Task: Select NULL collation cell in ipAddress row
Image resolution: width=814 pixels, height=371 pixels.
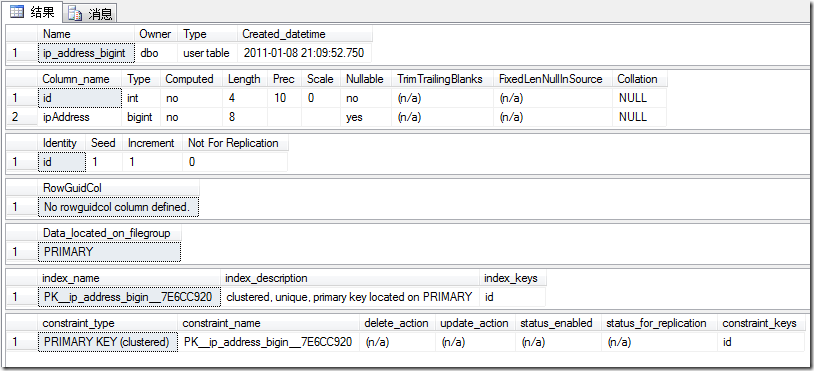Action: point(640,117)
